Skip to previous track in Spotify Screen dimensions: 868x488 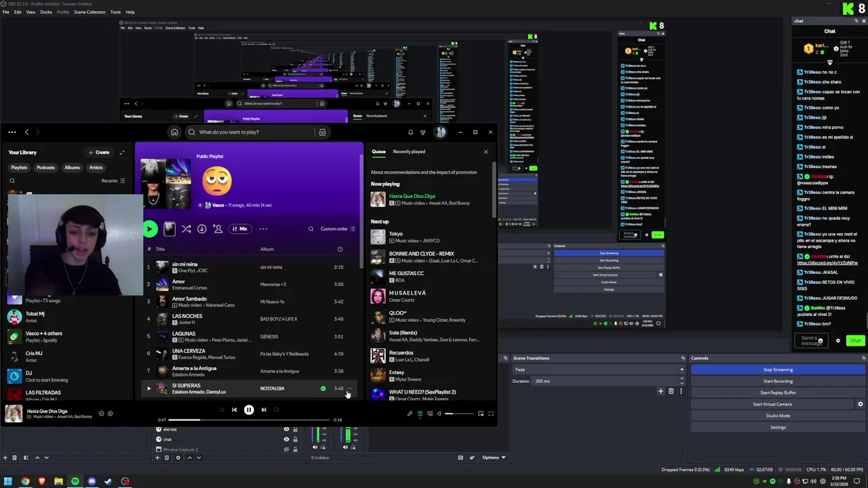[x=234, y=409]
